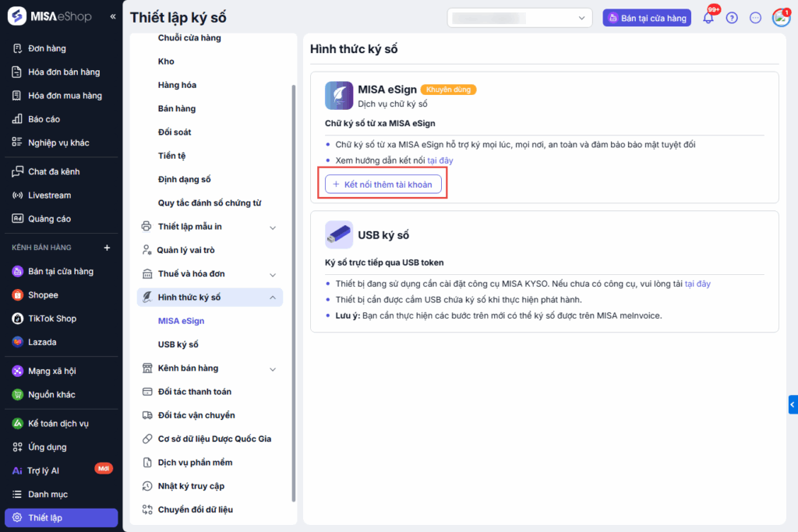The image size is (798, 532).
Task: Select Định dạng số setting
Action: pyautogui.click(x=184, y=179)
